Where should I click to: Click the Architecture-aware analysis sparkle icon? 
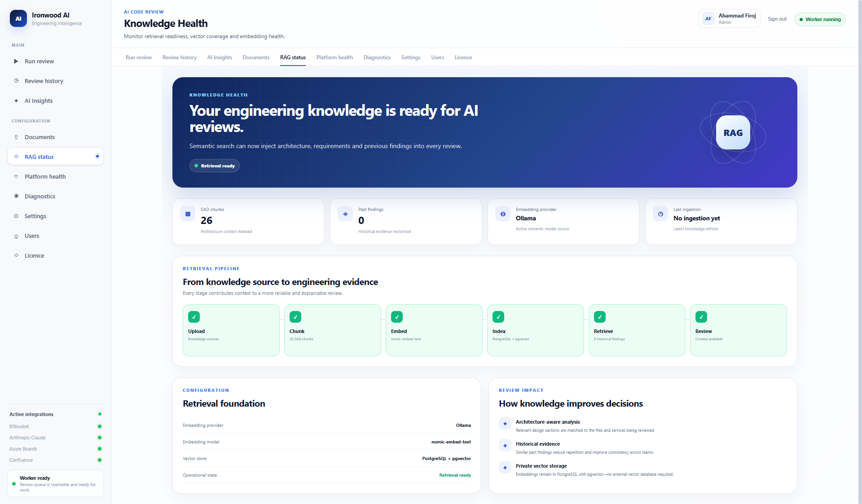tap(505, 424)
